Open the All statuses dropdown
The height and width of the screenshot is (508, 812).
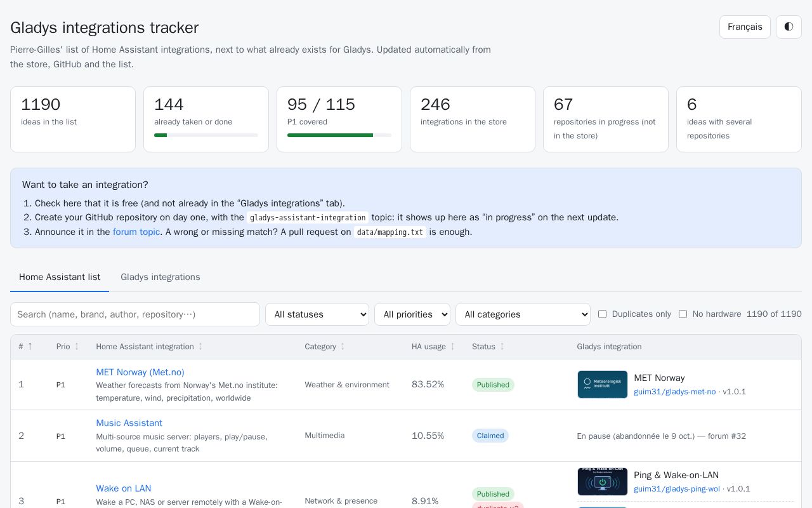click(317, 314)
